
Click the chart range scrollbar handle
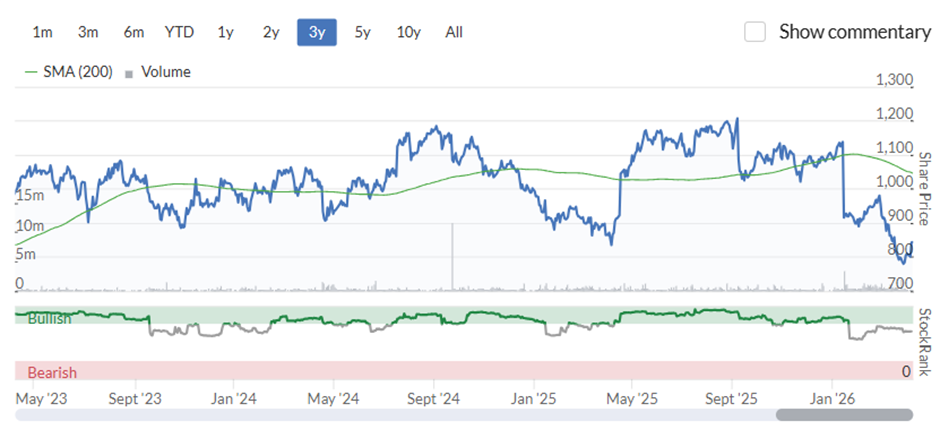[x=844, y=415]
